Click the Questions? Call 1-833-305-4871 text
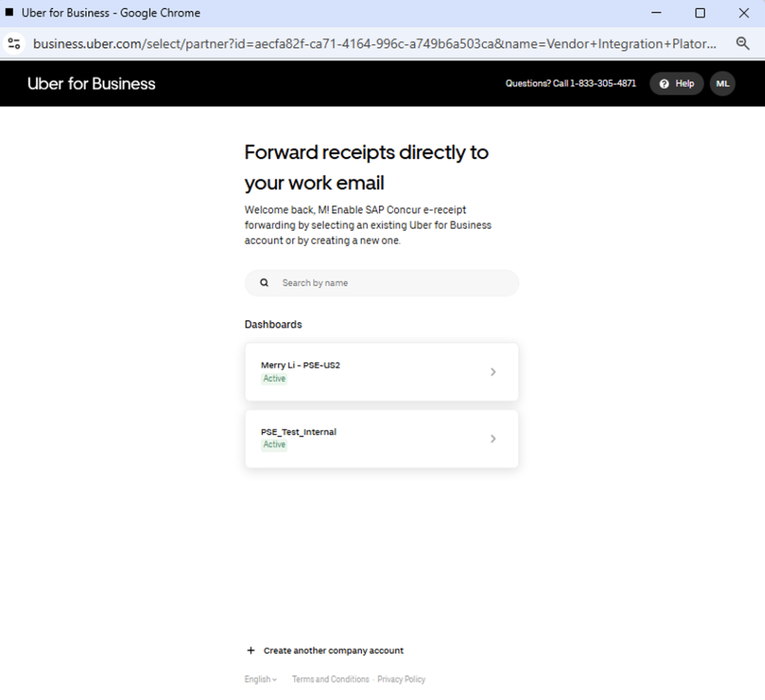Viewport: 765px width, 700px height. 571,83
